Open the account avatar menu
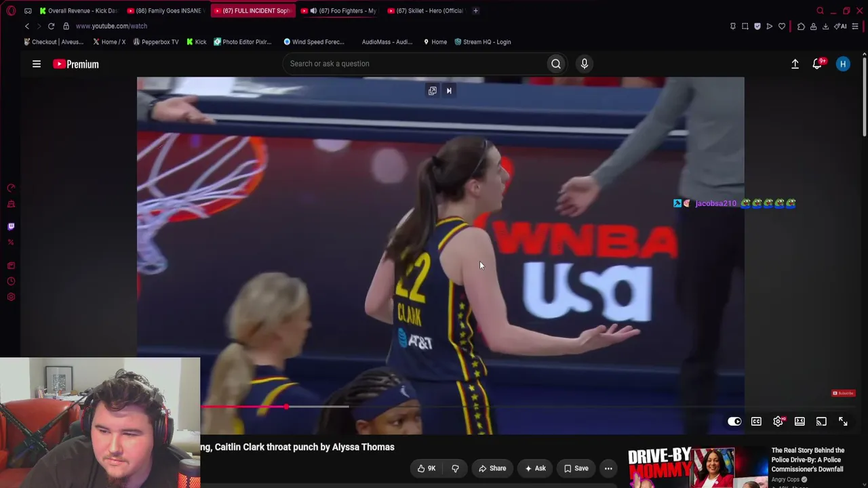This screenshot has width=868, height=488. [843, 64]
